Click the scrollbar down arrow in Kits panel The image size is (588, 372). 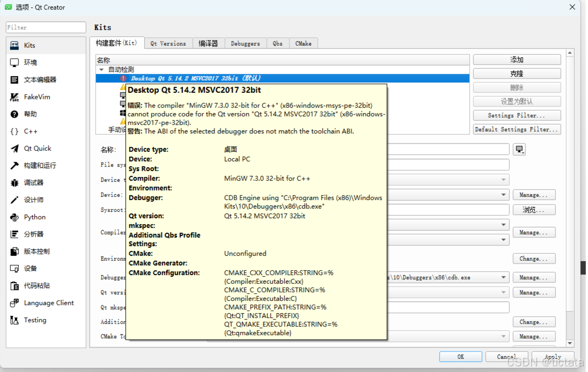point(570,343)
